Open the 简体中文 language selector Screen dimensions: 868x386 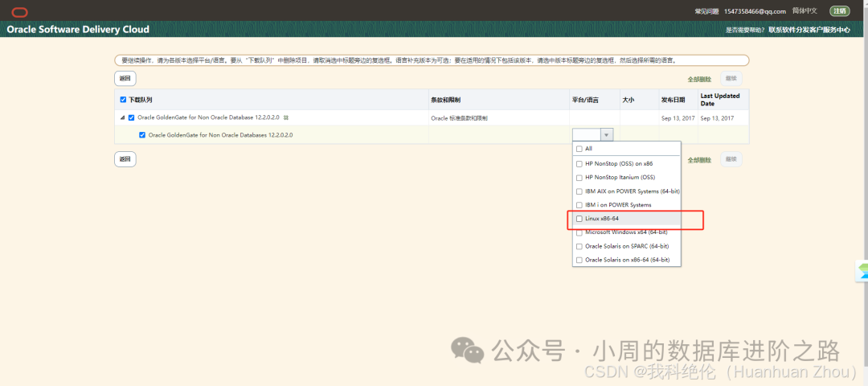tap(805, 11)
